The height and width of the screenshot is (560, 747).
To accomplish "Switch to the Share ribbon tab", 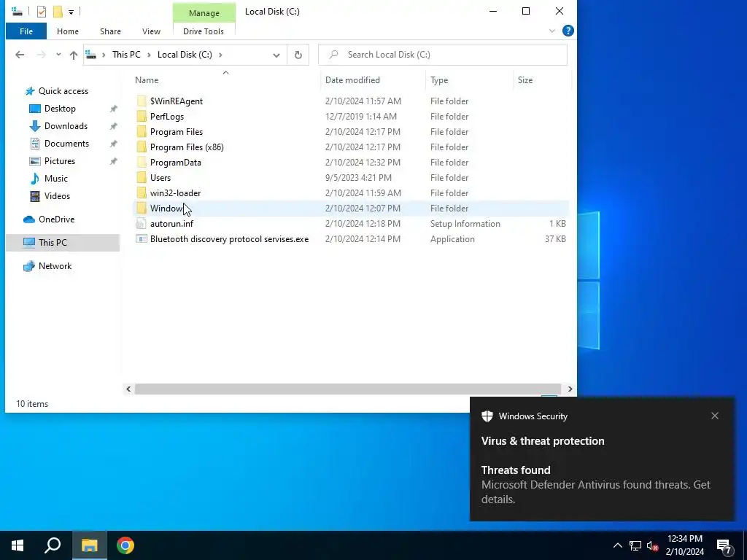I will 110,31.
